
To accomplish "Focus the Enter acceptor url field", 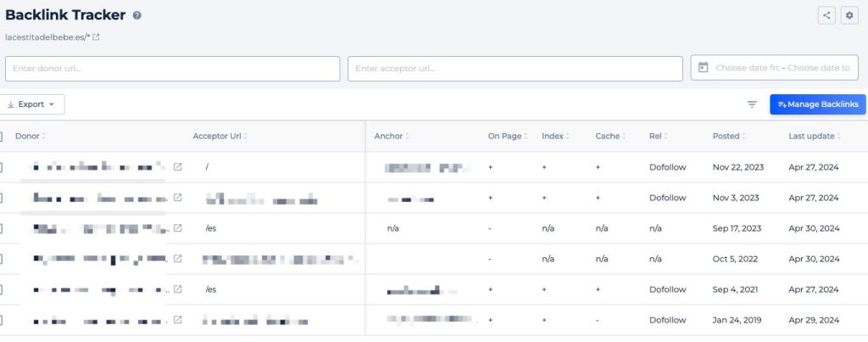I will click(515, 68).
